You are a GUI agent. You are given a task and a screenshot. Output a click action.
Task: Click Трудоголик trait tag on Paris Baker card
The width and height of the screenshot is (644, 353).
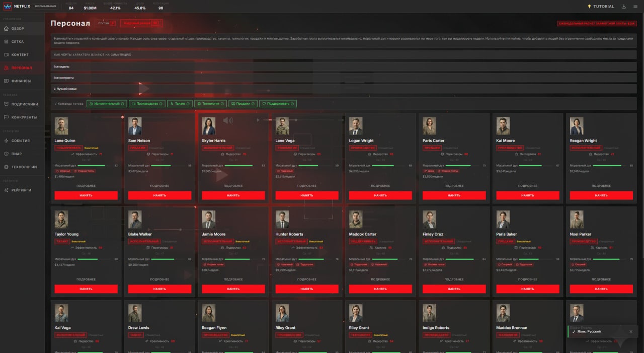click(x=523, y=264)
